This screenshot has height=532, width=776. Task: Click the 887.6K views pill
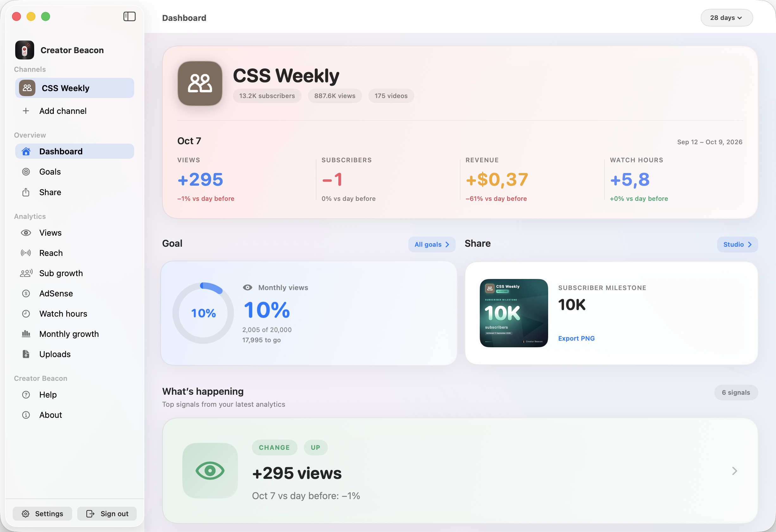point(335,96)
